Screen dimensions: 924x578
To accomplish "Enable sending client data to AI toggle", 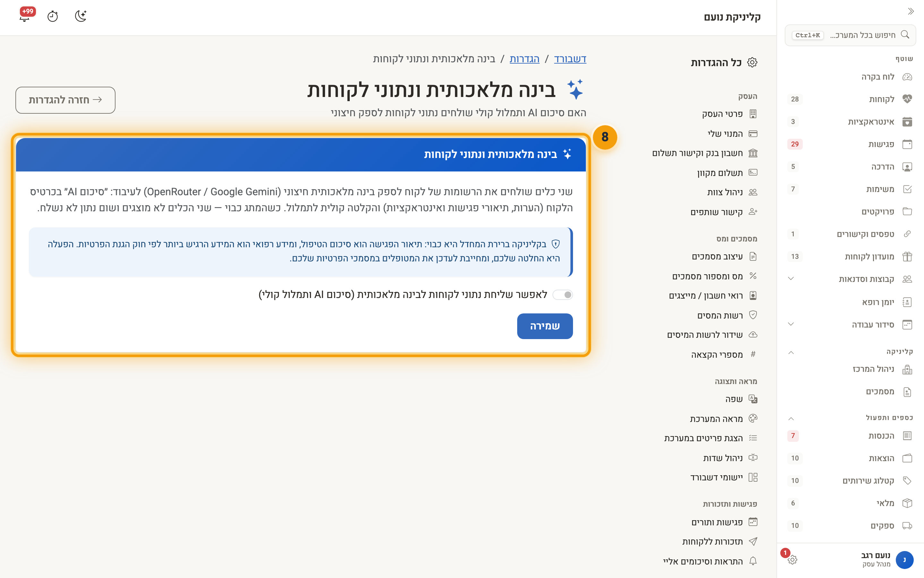I will click(563, 295).
